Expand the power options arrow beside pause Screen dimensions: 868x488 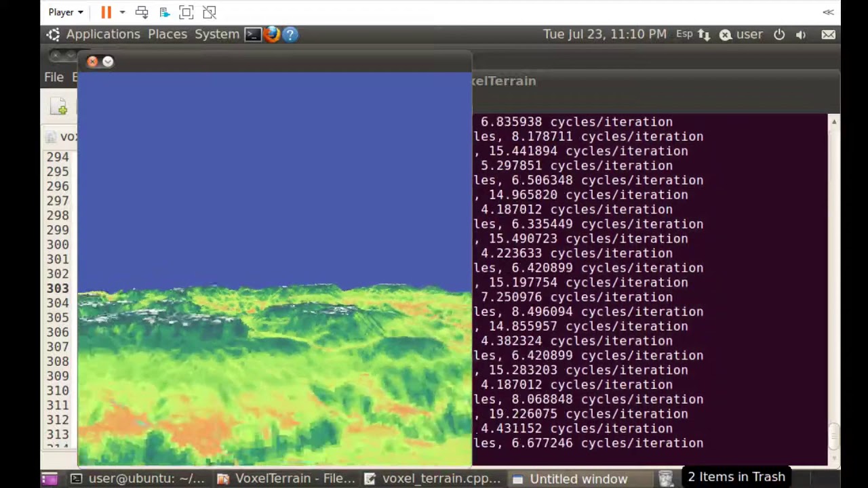(x=122, y=12)
